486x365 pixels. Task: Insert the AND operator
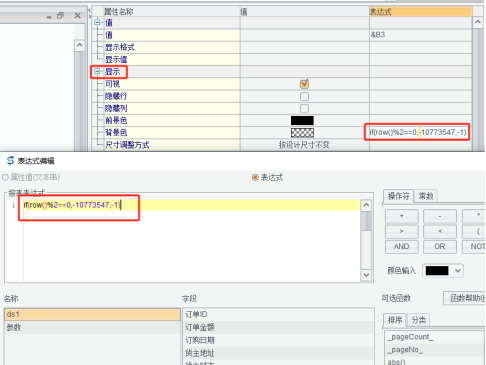[x=402, y=246]
